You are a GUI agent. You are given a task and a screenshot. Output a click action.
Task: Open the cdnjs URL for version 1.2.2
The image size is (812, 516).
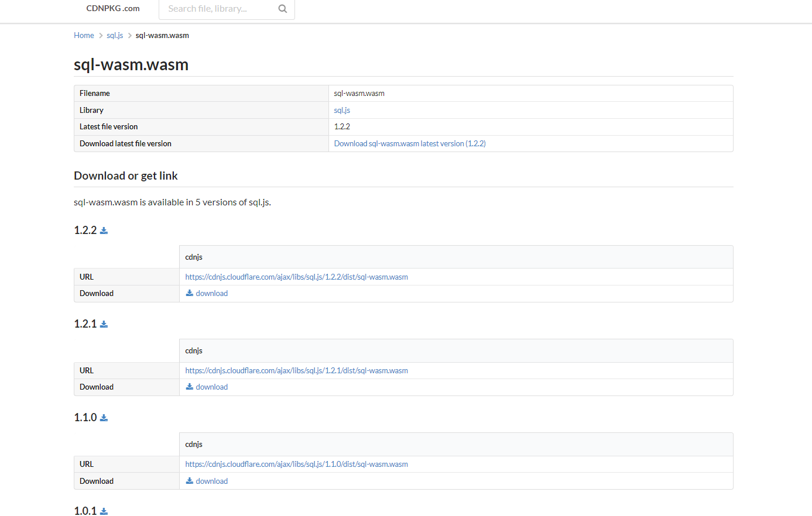[x=296, y=277]
